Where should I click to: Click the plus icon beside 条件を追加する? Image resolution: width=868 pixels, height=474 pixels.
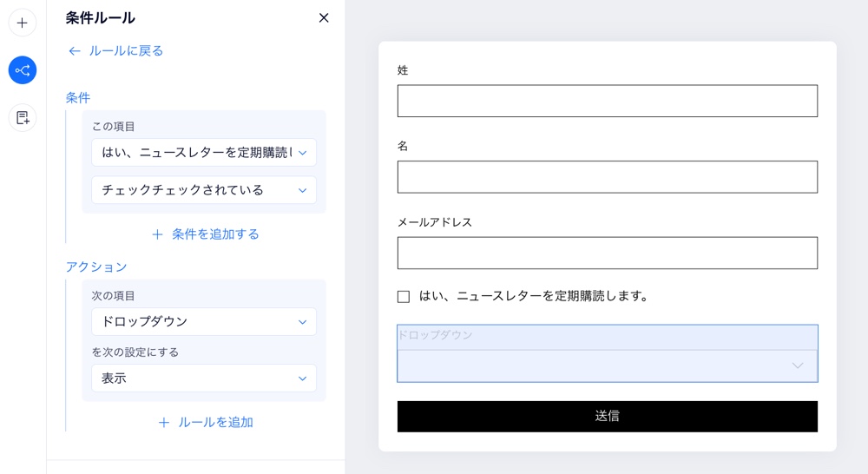coord(157,234)
